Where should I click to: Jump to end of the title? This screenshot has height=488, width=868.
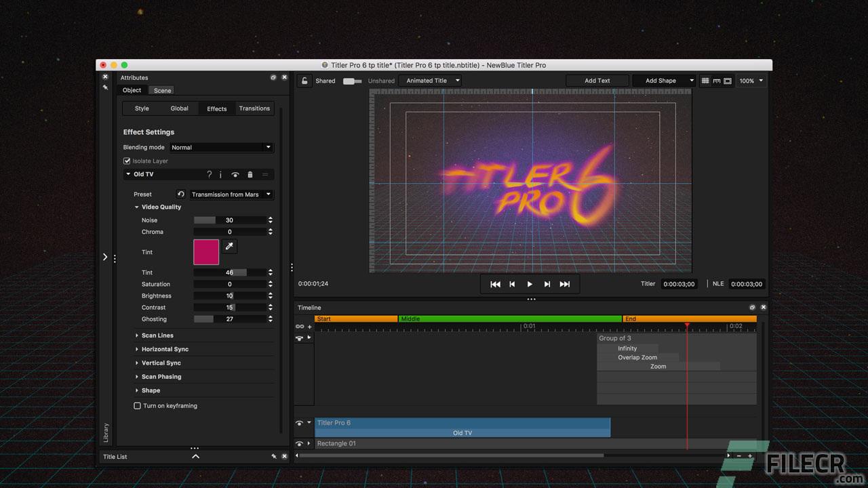pos(564,284)
